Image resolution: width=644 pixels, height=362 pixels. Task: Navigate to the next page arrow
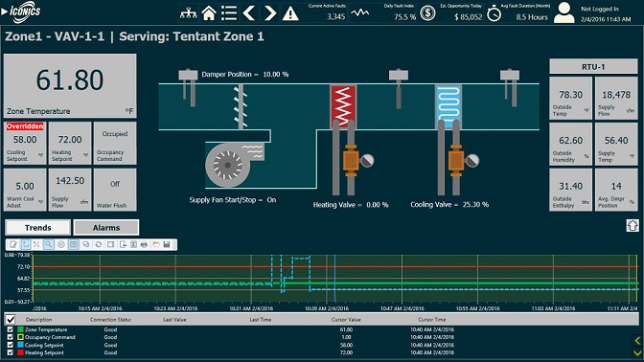(x=269, y=13)
